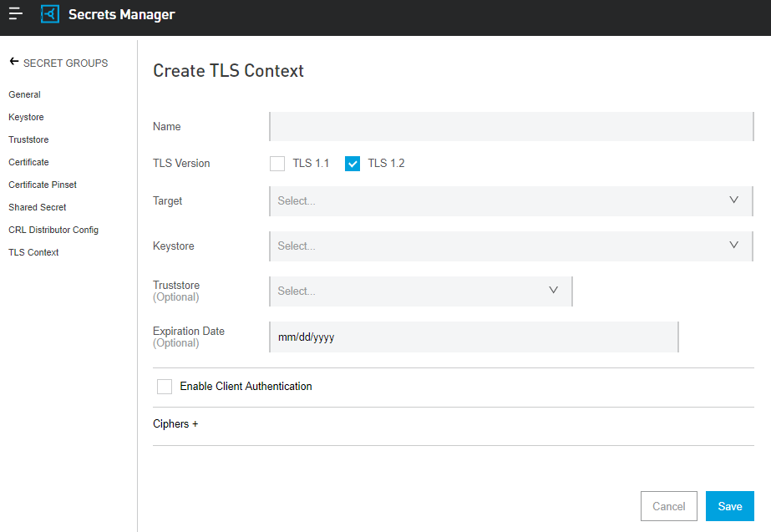Click the Cancel button

[668, 506]
